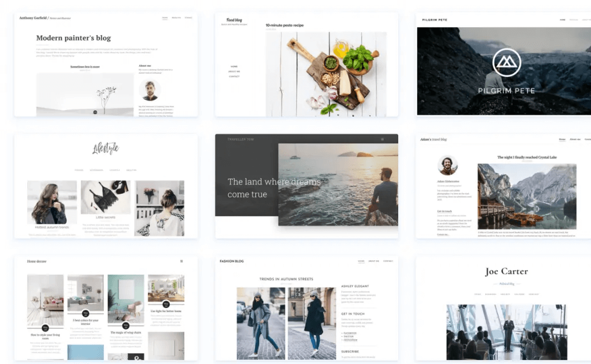Screen dimensions: 591x364
Task: Click Anthony Garfield's round portrait photo
Action: (149, 90)
